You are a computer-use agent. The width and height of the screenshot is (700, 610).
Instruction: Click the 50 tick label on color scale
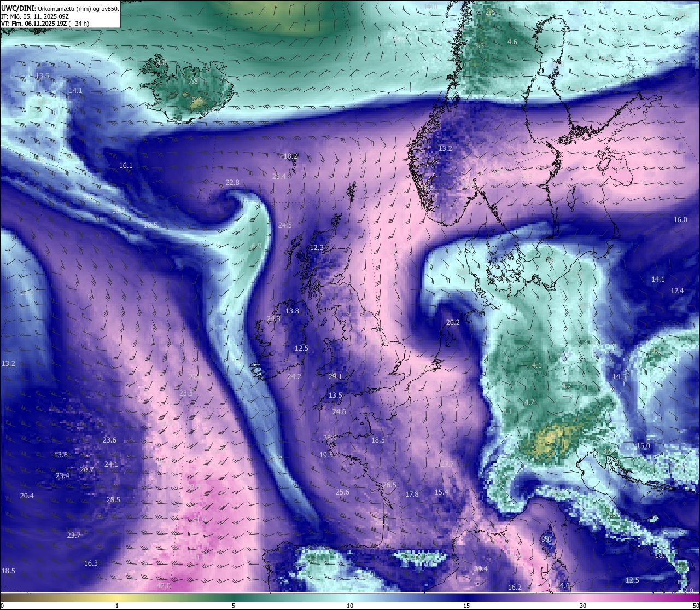[696, 606]
